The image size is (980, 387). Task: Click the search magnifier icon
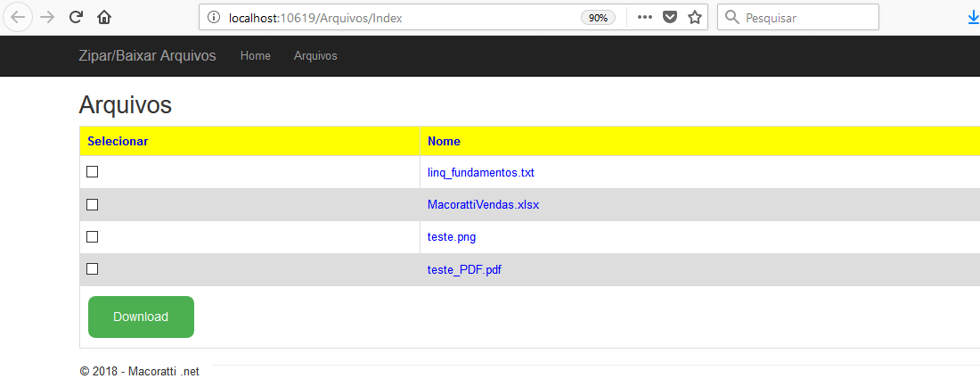click(x=732, y=18)
